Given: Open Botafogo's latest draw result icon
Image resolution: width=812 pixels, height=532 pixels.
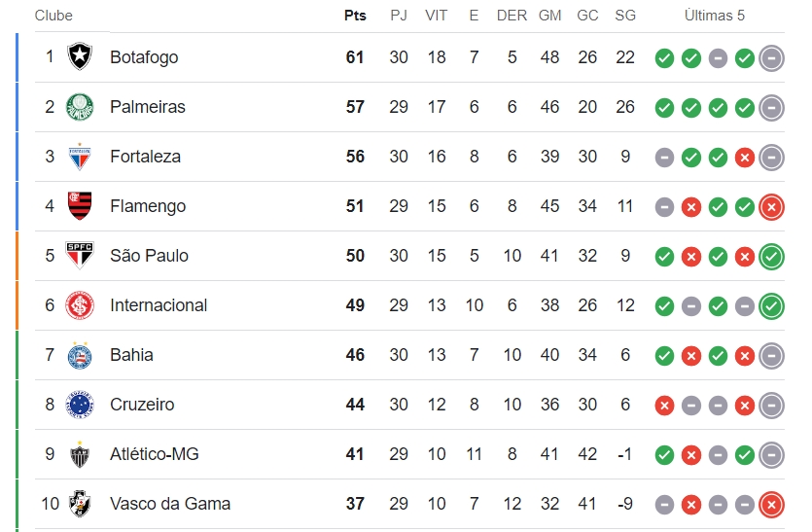Looking at the screenshot, I should (x=771, y=58).
